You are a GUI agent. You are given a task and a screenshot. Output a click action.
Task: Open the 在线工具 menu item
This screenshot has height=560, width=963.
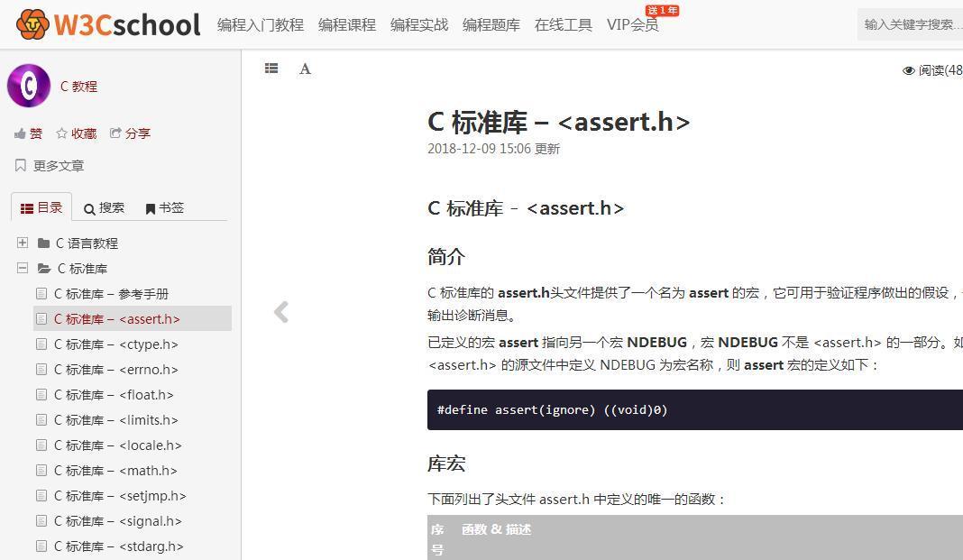(x=562, y=25)
